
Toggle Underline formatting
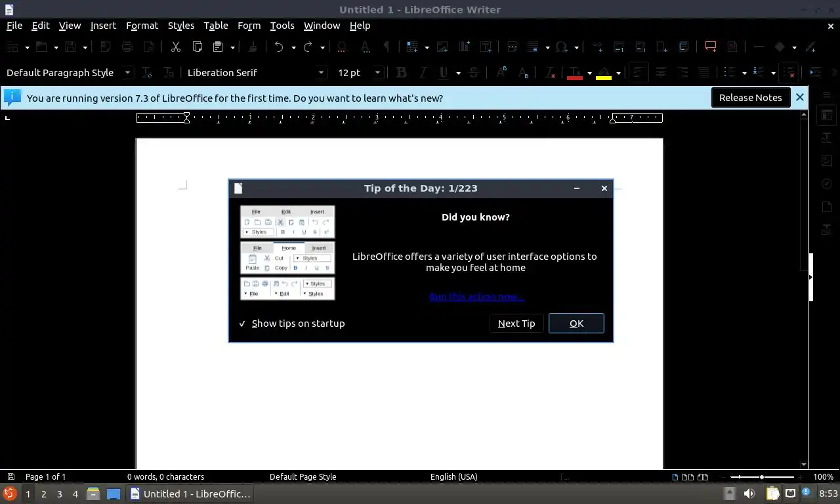click(x=444, y=72)
